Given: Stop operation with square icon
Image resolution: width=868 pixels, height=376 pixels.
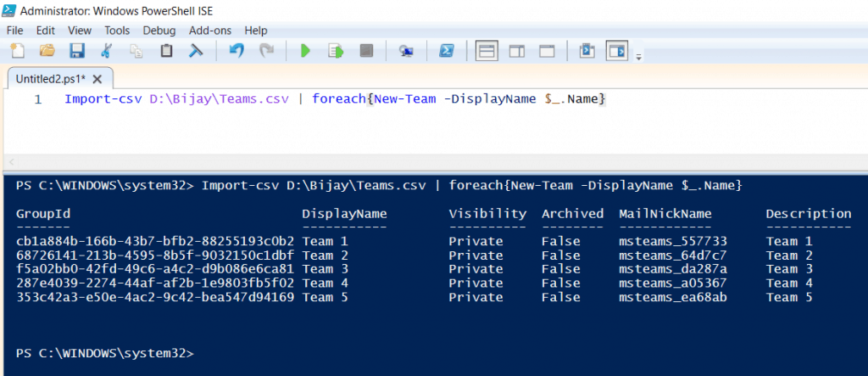Looking at the screenshot, I should [366, 52].
